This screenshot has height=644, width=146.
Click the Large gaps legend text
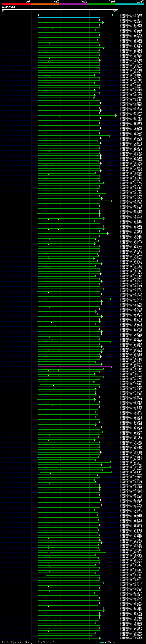coord(28,642)
